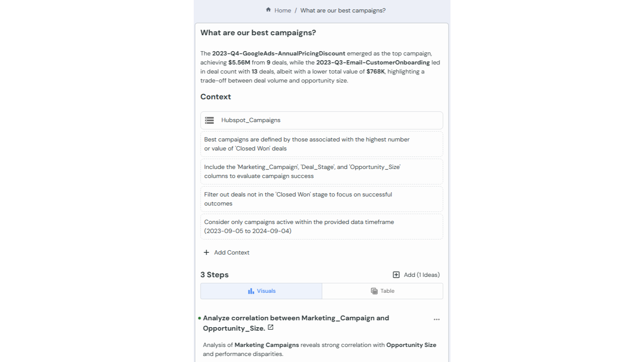644x362 pixels.
Task: Open the three-dot menu for the correlation step
Action: (437, 319)
